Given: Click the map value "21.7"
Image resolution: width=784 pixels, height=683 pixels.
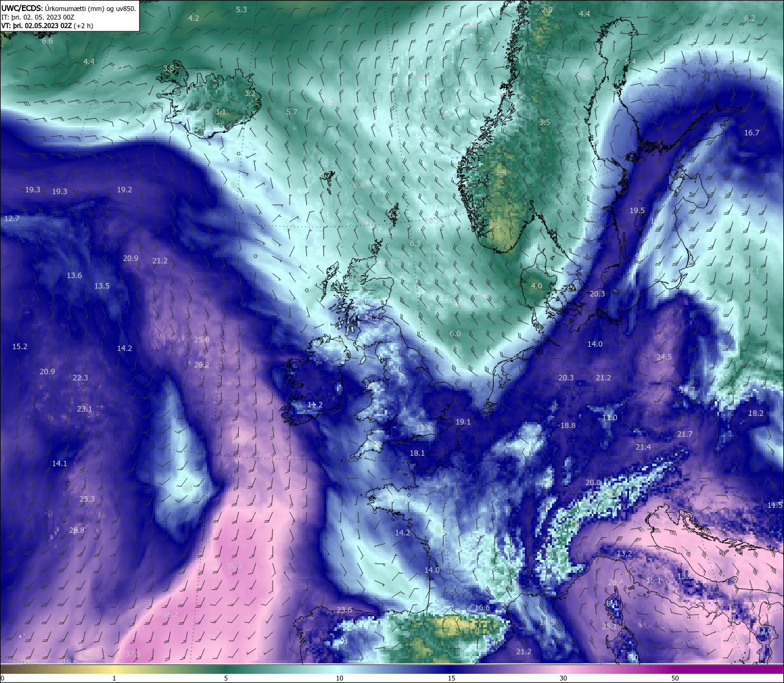Looking at the screenshot, I should [685, 434].
